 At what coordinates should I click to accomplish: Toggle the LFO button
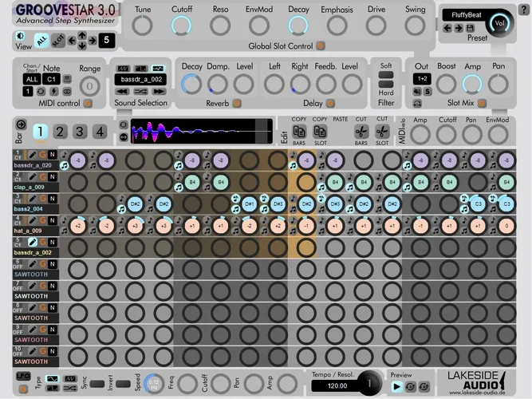pyautogui.click(x=23, y=376)
